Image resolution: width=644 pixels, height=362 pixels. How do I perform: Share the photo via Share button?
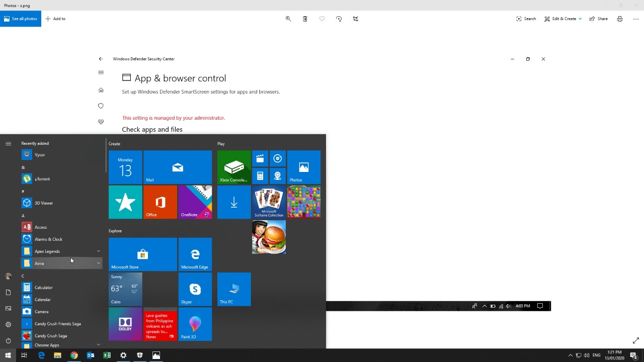[x=599, y=19]
